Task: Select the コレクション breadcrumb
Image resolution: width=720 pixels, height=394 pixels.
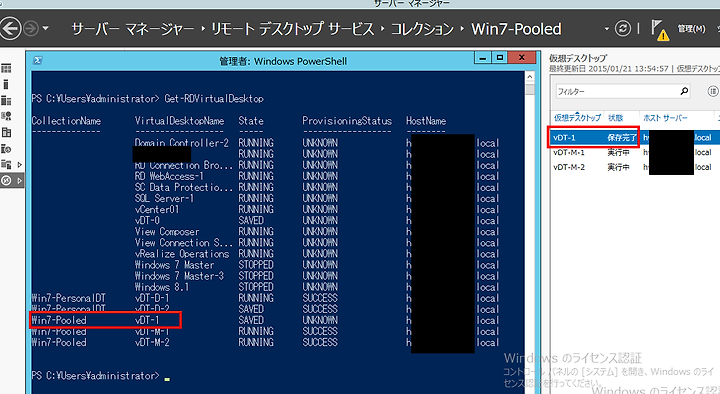Action: click(x=422, y=29)
